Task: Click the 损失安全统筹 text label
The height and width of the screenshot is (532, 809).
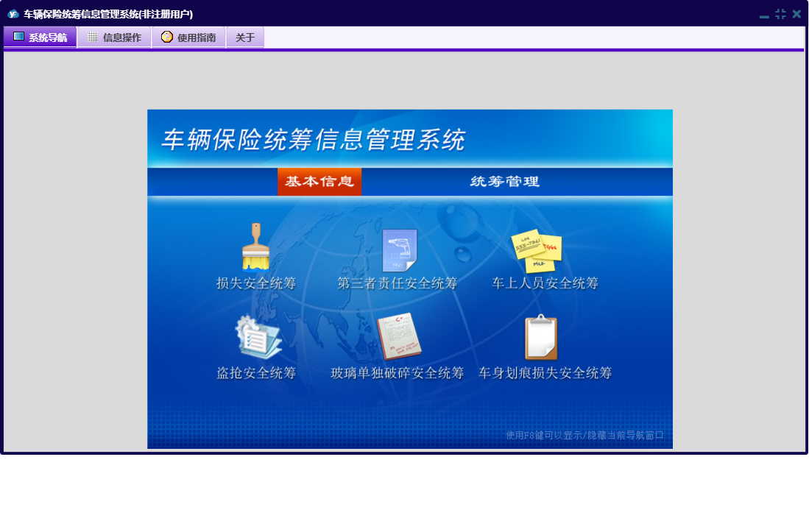Action: click(256, 283)
